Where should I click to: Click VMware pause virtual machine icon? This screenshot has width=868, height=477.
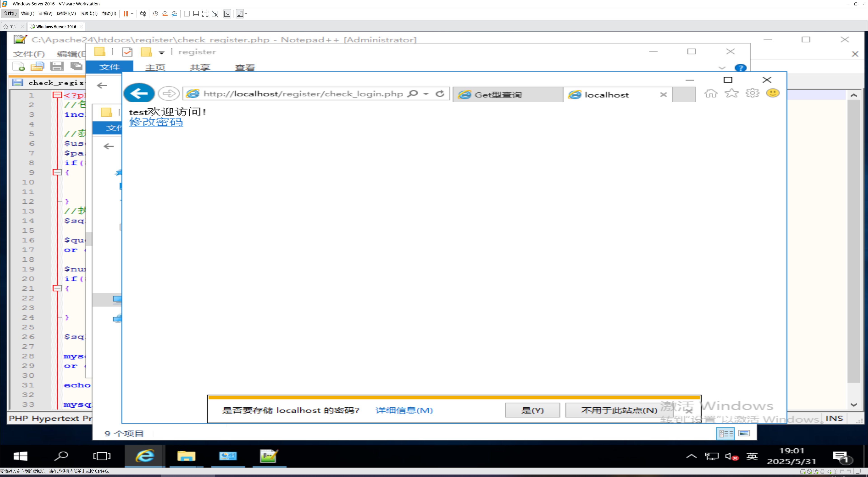tap(126, 14)
